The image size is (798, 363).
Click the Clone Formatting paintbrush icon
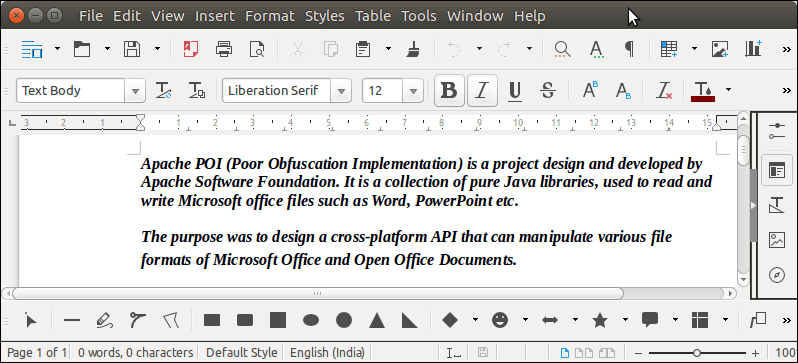412,49
